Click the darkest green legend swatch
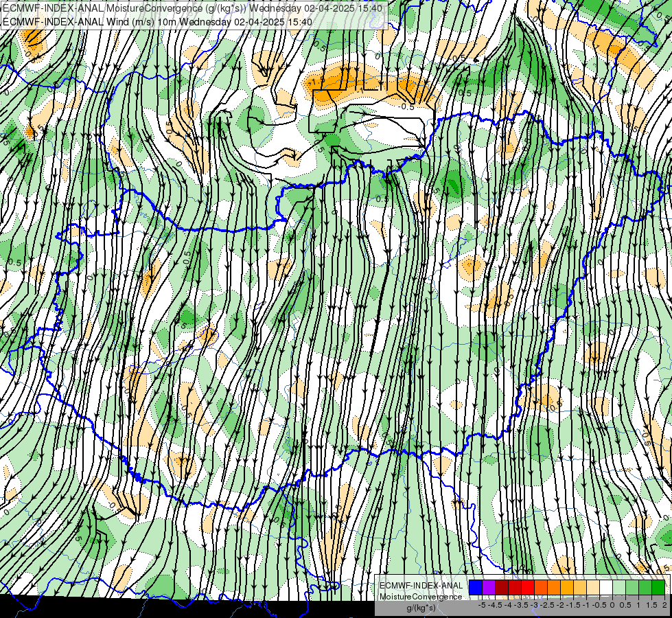The height and width of the screenshot is (618, 672). tap(658, 588)
